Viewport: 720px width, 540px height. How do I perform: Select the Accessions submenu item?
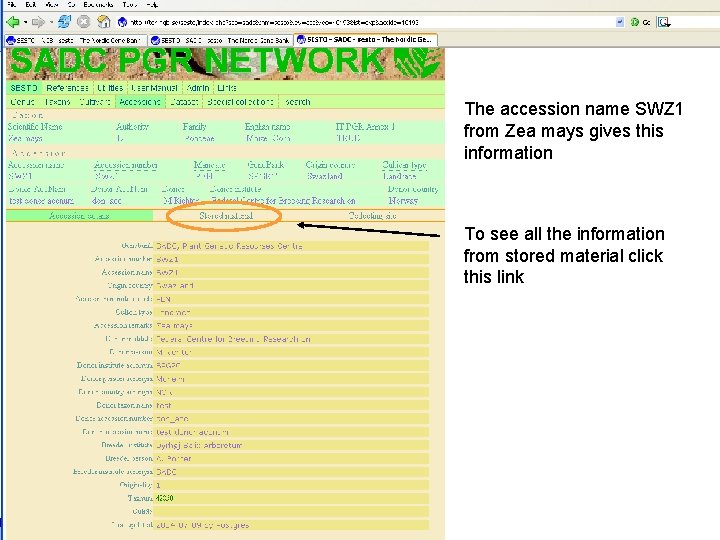coord(140,102)
